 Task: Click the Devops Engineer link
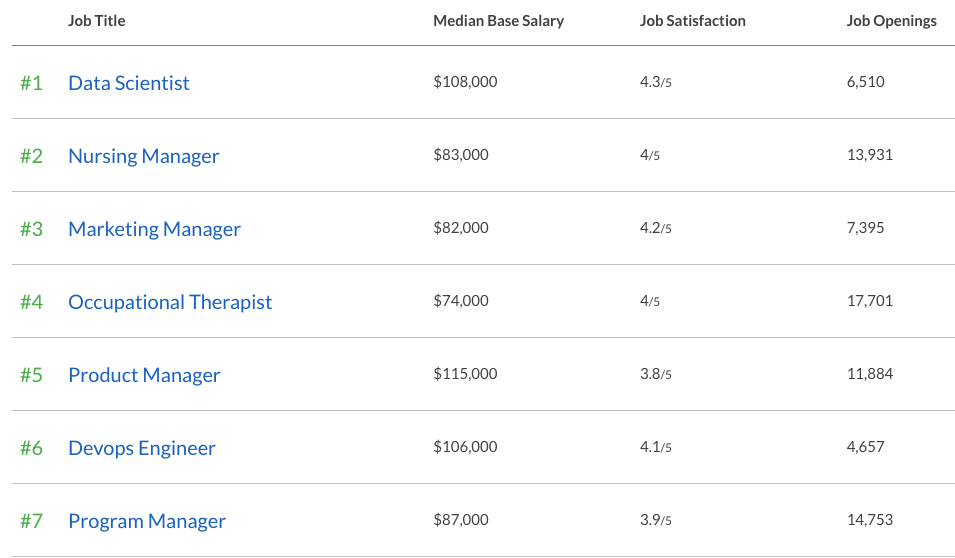[x=141, y=448]
